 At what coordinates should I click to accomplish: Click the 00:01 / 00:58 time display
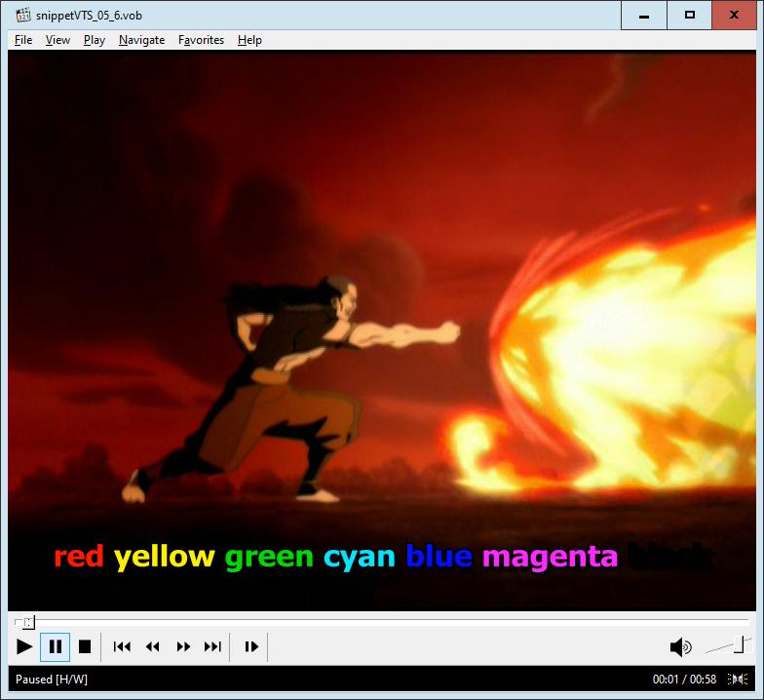pos(684,679)
